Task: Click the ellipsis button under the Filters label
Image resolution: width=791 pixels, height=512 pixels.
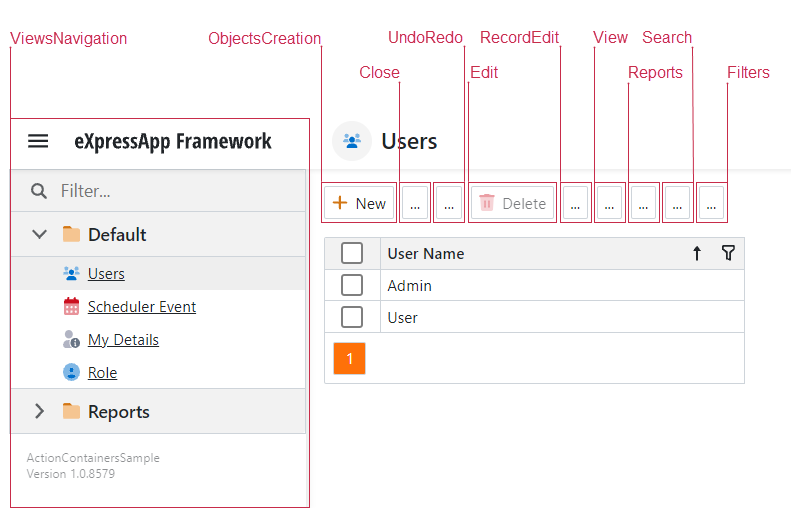Action: pos(711,204)
